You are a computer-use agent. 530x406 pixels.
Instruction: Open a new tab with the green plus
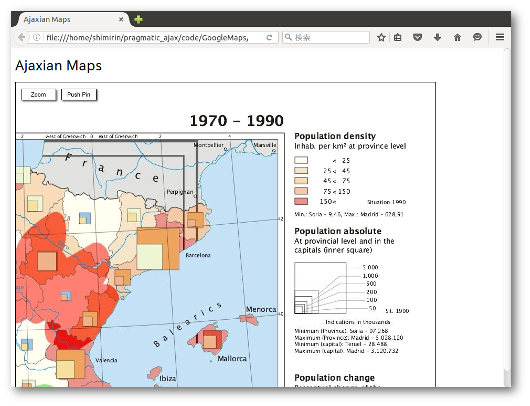pos(138,20)
